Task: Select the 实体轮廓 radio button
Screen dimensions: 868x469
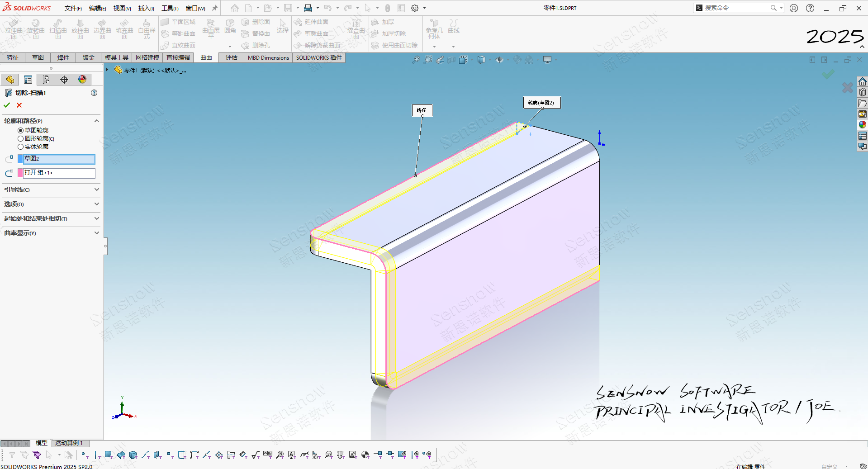Action: pyautogui.click(x=21, y=147)
